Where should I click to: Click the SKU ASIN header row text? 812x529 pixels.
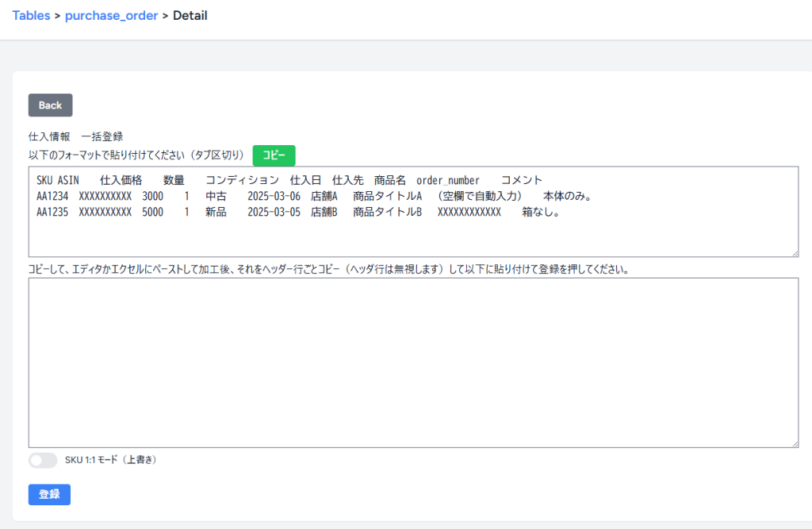tap(58, 181)
